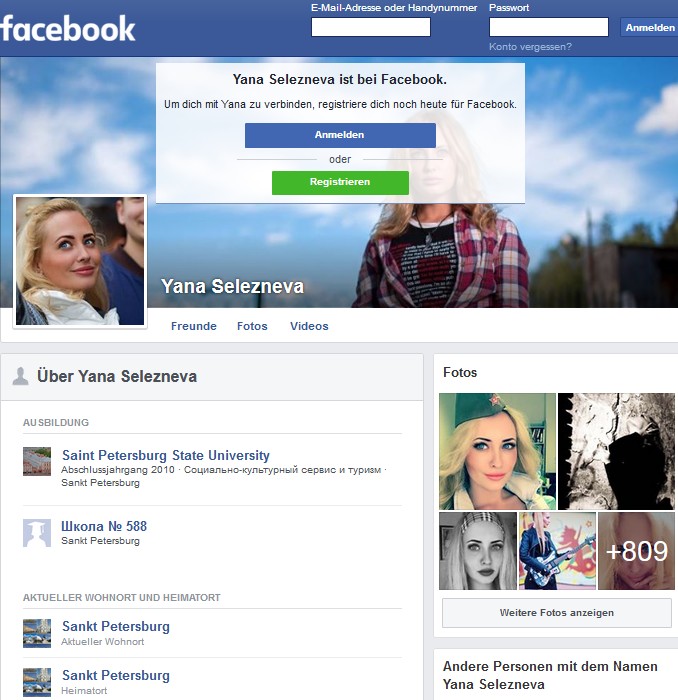Click the Abschlussjahrgang 2010 text

tap(118, 470)
